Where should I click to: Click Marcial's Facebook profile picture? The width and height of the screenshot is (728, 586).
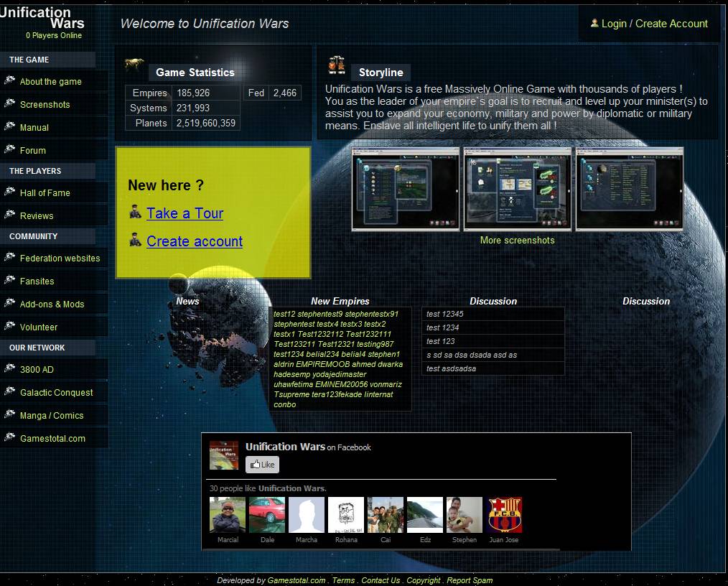tap(228, 515)
